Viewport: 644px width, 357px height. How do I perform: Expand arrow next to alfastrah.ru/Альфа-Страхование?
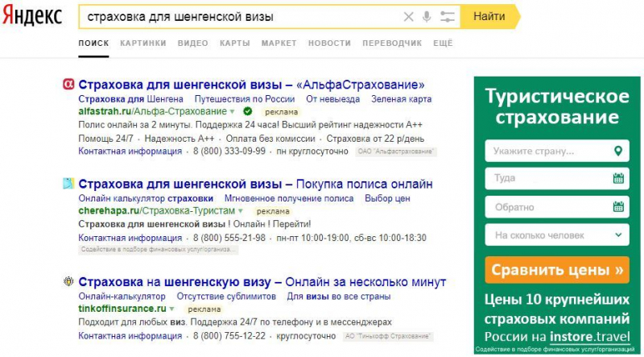coord(232,112)
